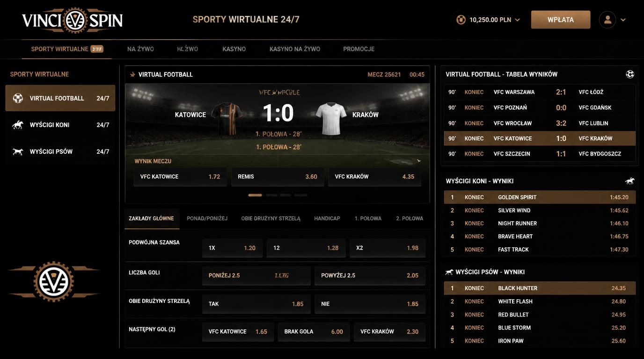
Task: Select the 1X double chance at 1.20
Action: [232, 248]
